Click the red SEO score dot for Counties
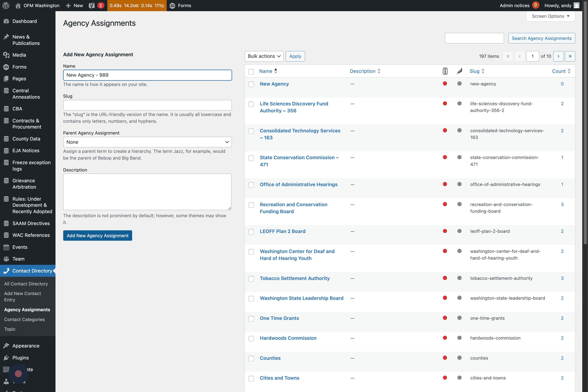Viewport: 588px width, 392px height. point(445,358)
